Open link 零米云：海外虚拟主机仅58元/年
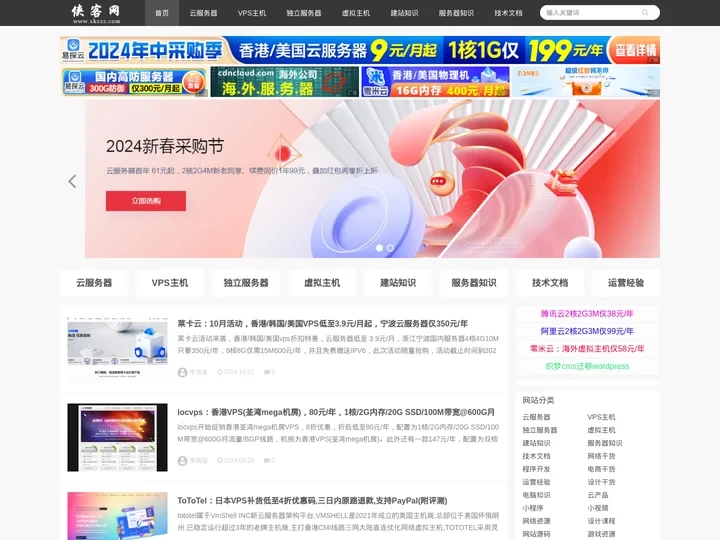Viewport: 720px width, 540px height. (587, 349)
